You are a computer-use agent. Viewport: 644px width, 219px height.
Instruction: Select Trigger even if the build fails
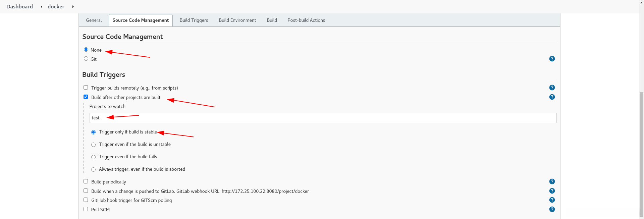click(94, 157)
